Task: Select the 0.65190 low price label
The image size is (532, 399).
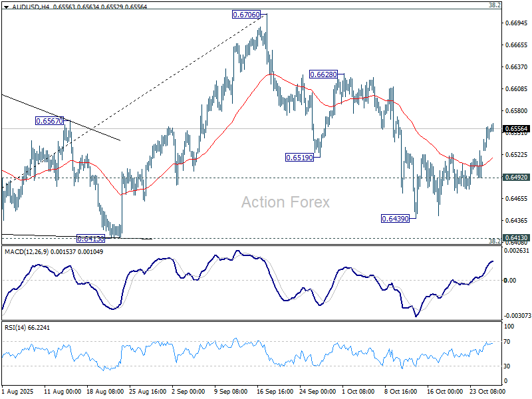Action: pyautogui.click(x=300, y=158)
